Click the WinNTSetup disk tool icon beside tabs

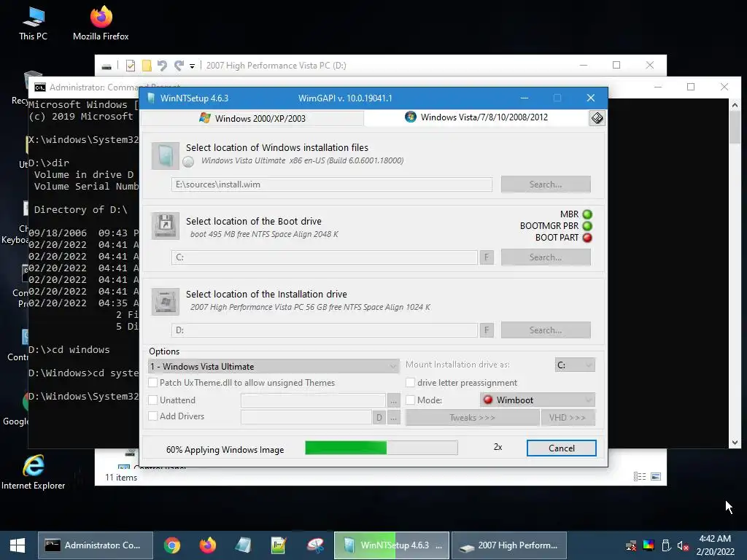pyautogui.click(x=597, y=118)
